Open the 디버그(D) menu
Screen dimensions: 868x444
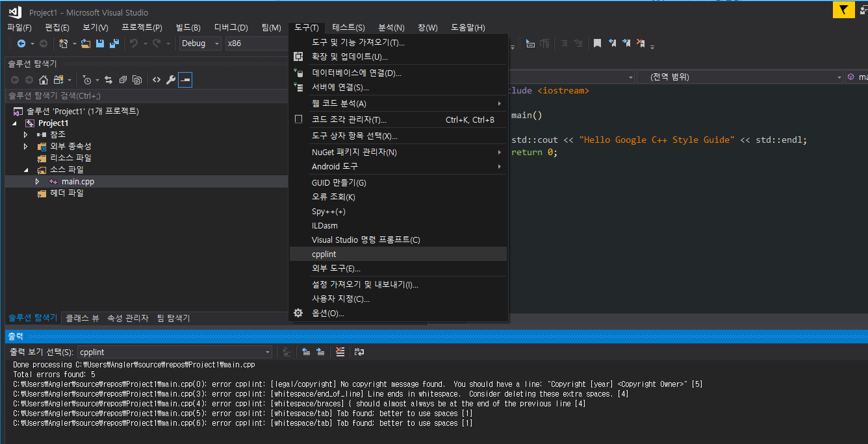point(231,27)
